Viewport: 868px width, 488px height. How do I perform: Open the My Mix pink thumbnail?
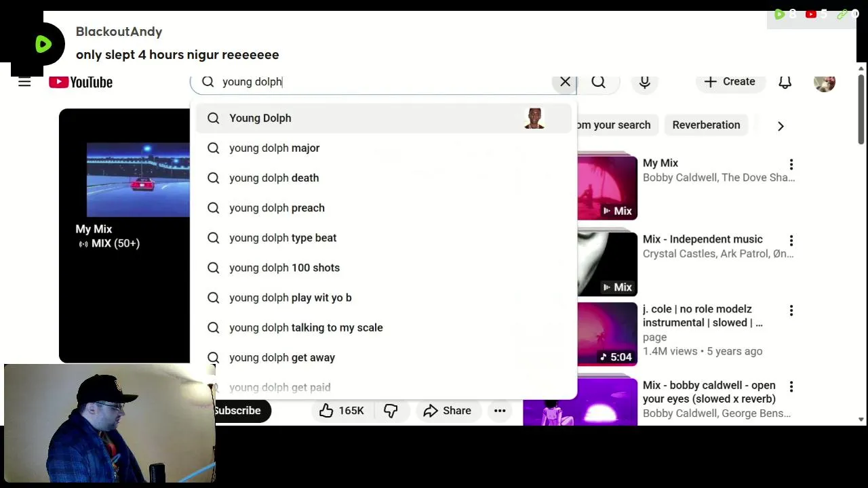(608, 188)
